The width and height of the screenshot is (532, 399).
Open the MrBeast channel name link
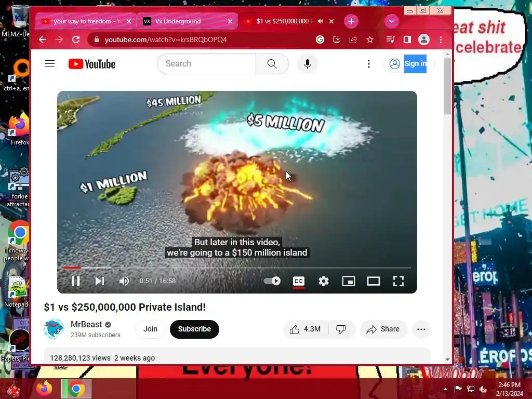86,325
